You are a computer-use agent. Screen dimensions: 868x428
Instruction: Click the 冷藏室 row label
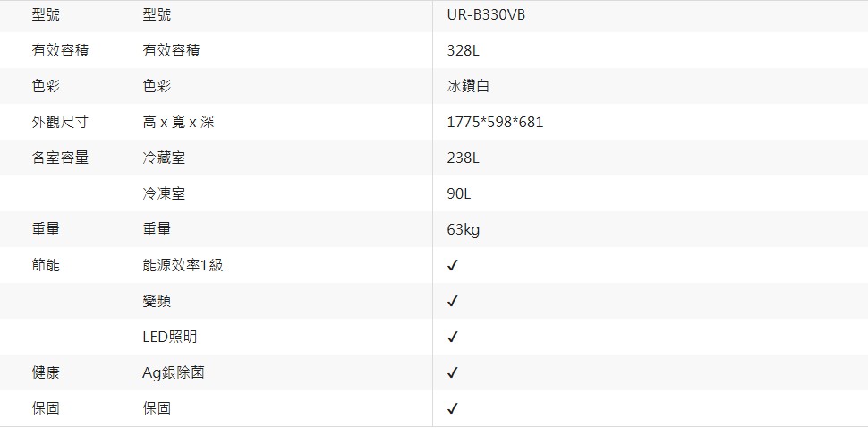point(164,158)
